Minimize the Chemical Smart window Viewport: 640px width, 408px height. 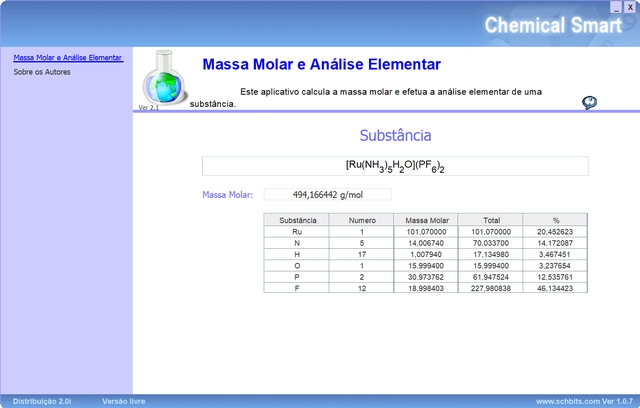point(616,7)
